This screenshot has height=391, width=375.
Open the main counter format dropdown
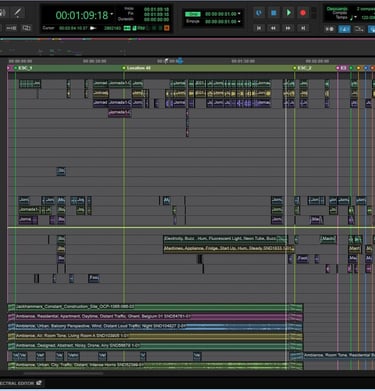coord(112,14)
